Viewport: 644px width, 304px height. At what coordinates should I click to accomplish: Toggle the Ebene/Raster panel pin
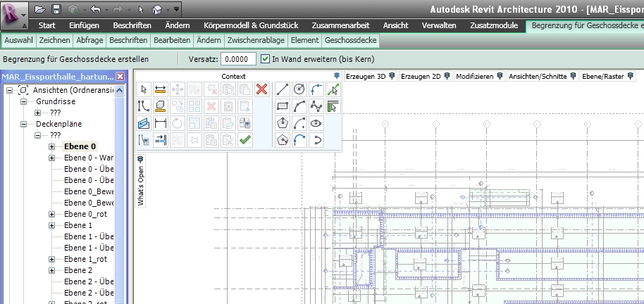tap(630, 76)
